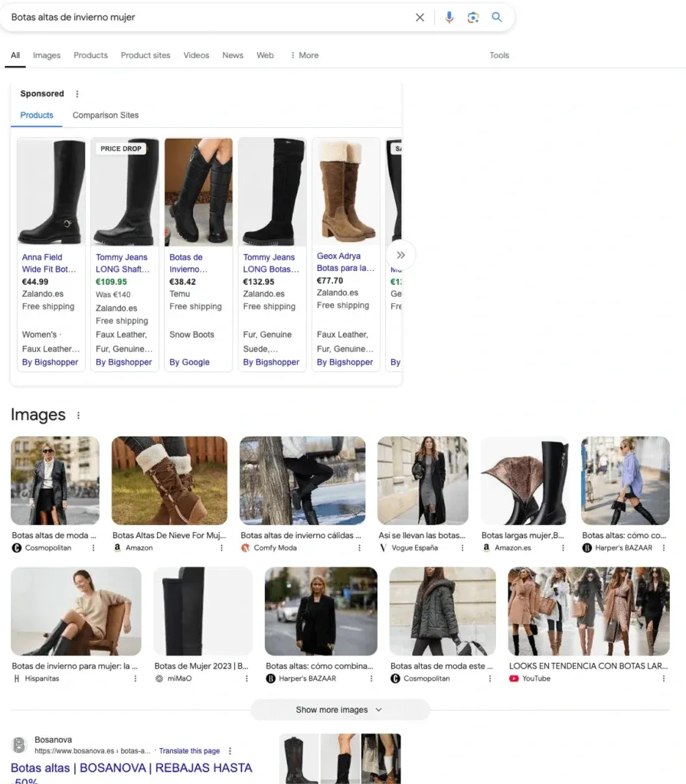This screenshot has width=686, height=784.
Task: Open options for Harper's BAZAAR 'cómo combina' image
Action: tap(371, 678)
